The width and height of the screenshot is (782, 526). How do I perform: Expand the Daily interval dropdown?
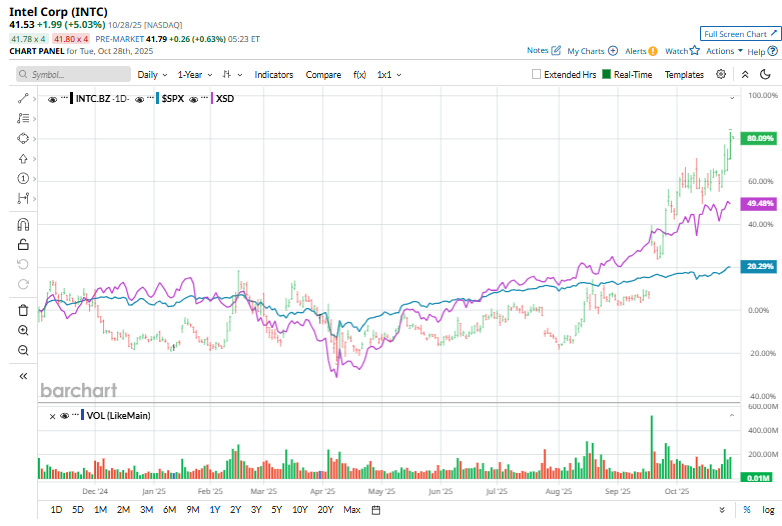152,74
